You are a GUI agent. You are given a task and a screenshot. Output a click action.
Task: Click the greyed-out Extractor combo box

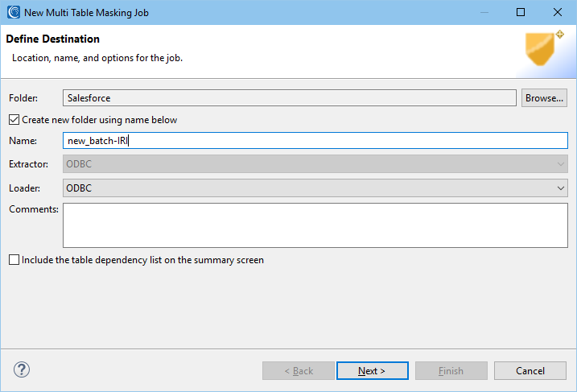[315, 163]
